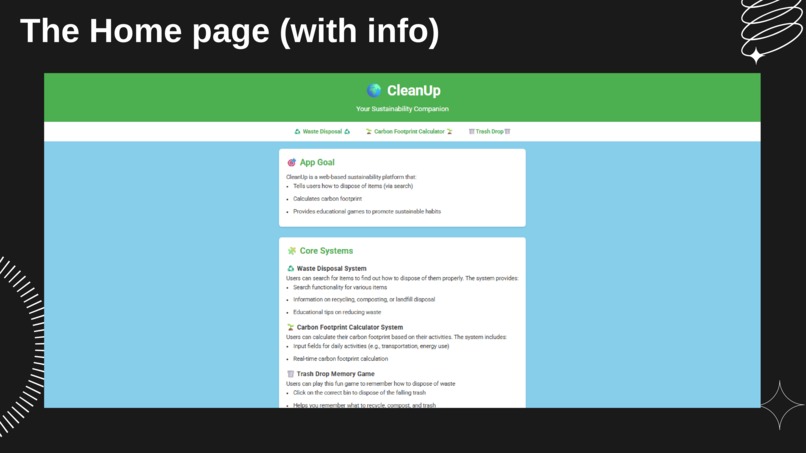Click the globe icon beside CleanUp
Image resolution: width=806 pixels, height=453 pixels.
[374, 90]
